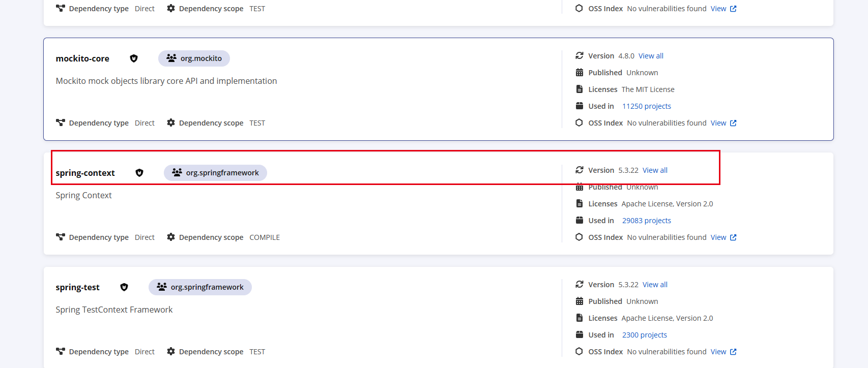Screen dimensions: 868x368
Task: Open the spring-test org.springframework group badge
Action: coord(200,287)
